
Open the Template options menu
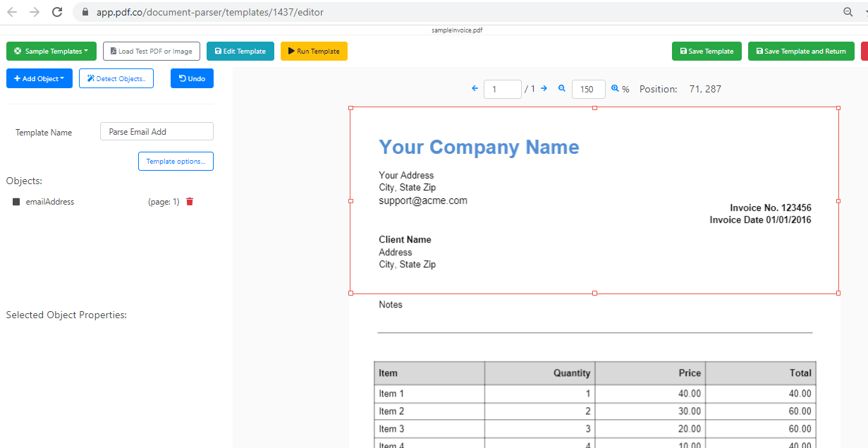(176, 161)
